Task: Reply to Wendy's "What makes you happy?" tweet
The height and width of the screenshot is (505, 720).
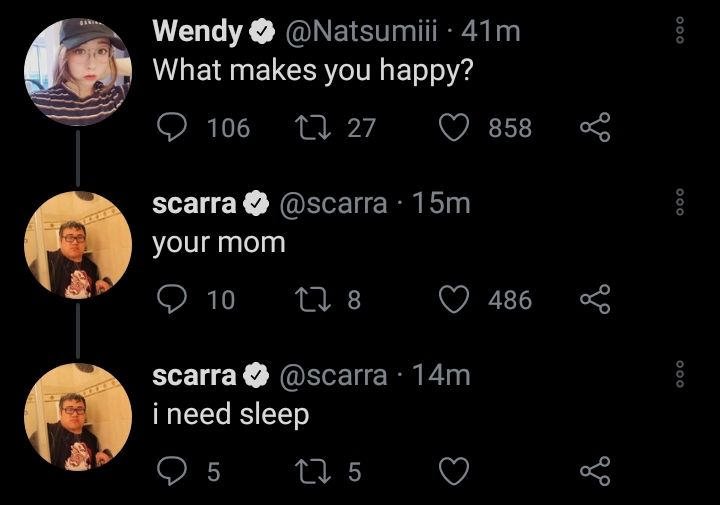Action: coord(172,128)
